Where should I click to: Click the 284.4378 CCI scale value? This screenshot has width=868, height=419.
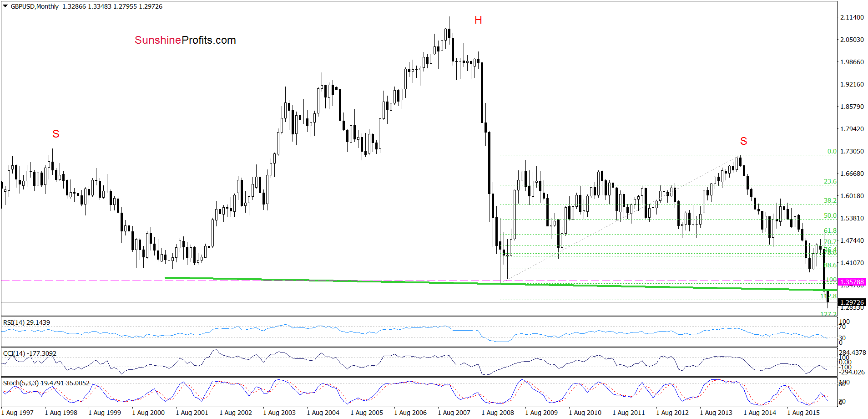click(853, 353)
